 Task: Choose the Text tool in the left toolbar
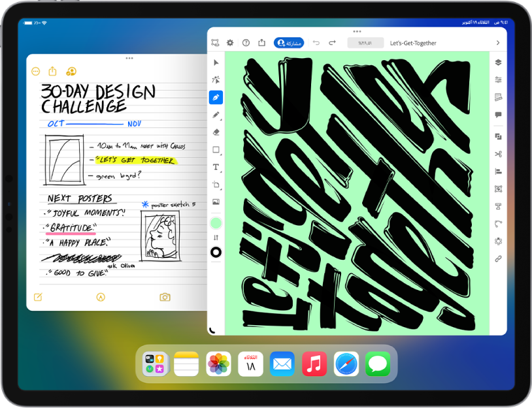tap(216, 168)
